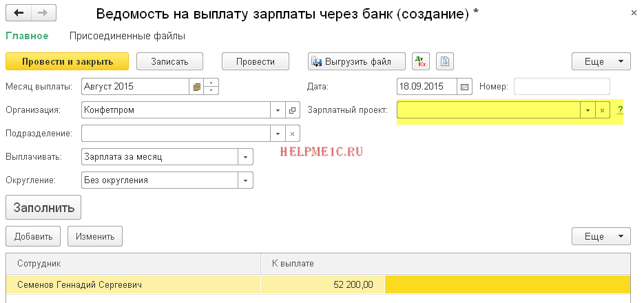
Task: Close the form with the top-right x
Action: (634, 13)
